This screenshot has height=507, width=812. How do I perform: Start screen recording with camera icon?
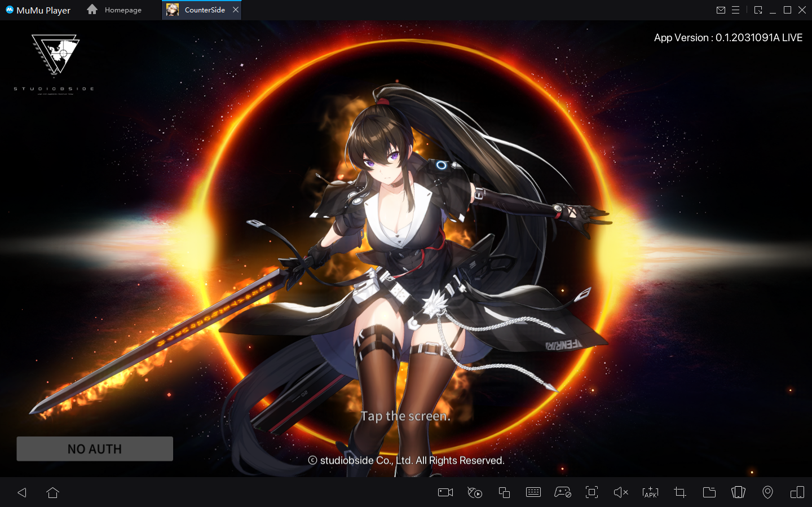445,492
